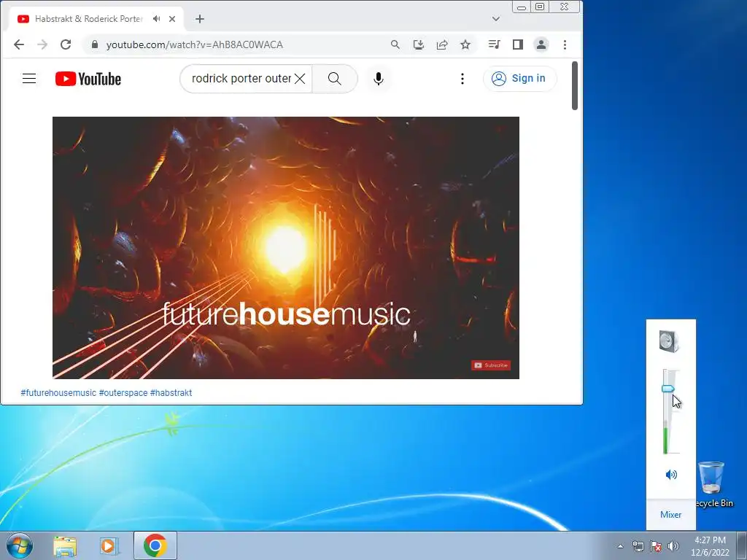Screen dimensions: 747x560
Task: Open the #habstrakt hashtag link
Action: click(x=171, y=393)
